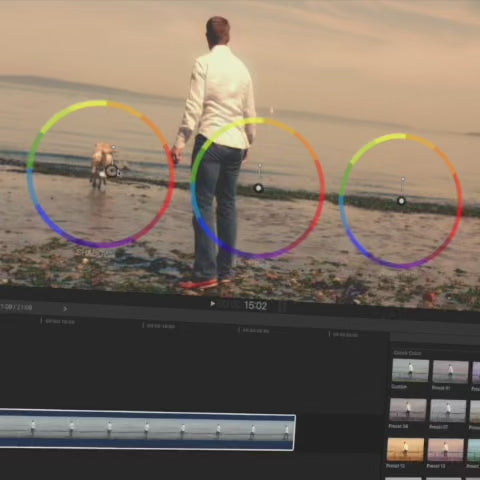Viewport: 480px width, 480px height.
Task: Click the brightness handle above the middle wheel's puck
Action: [260, 165]
